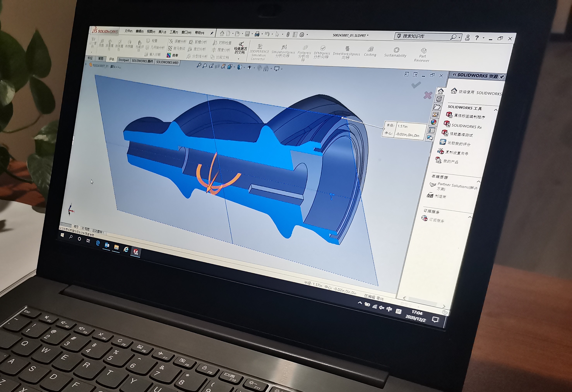This screenshot has width=572, height=392.
Task: Expand the 500243007_01 feature tree arrow
Action: tap(86, 64)
